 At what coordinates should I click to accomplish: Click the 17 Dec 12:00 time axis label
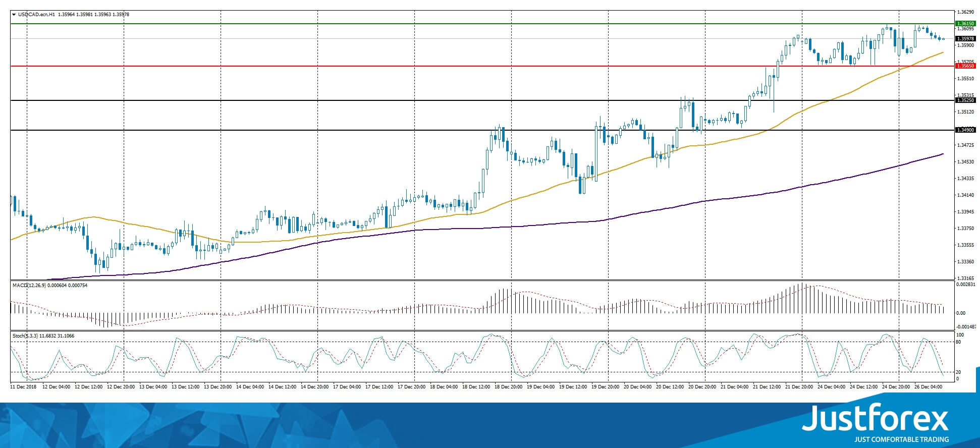pos(379,386)
